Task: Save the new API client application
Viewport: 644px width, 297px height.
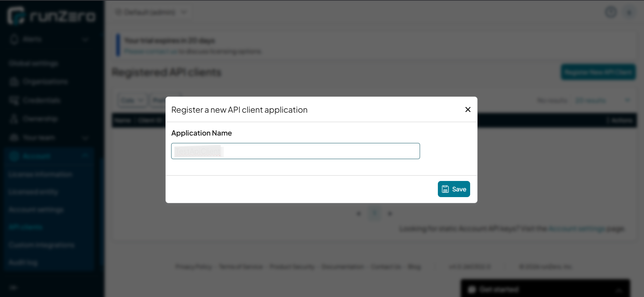Action: coord(454,189)
